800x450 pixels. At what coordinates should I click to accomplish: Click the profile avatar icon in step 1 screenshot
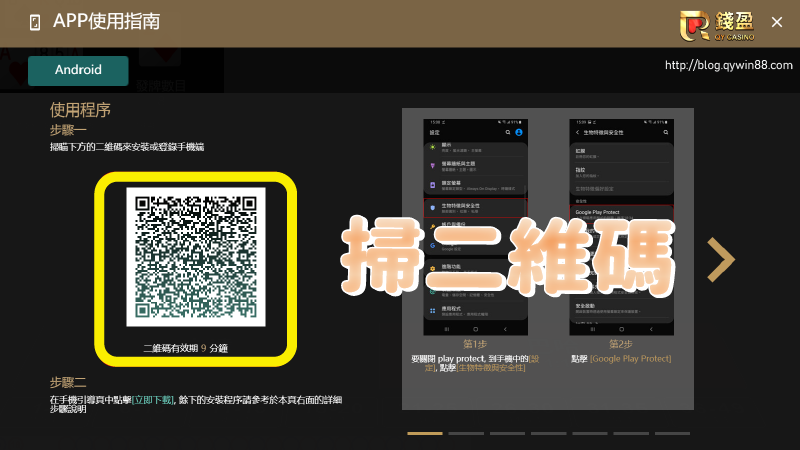pos(519,132)
